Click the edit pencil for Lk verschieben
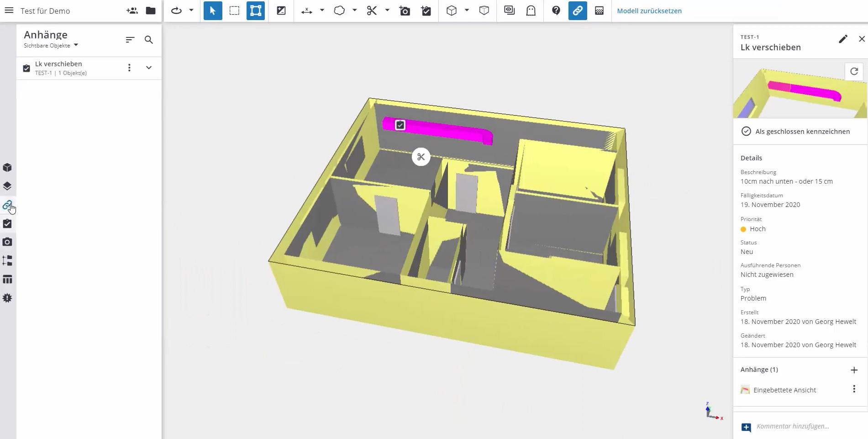 (843, 39)
